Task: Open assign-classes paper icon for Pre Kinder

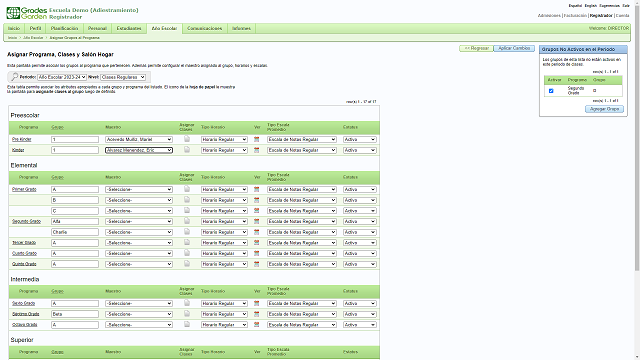Action: coord(187,139)
